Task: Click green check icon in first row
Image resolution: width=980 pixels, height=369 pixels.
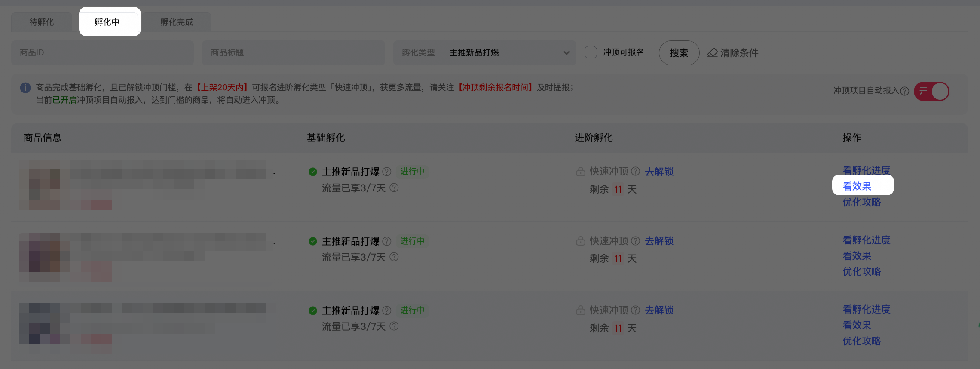Action: tap(313, 172)
